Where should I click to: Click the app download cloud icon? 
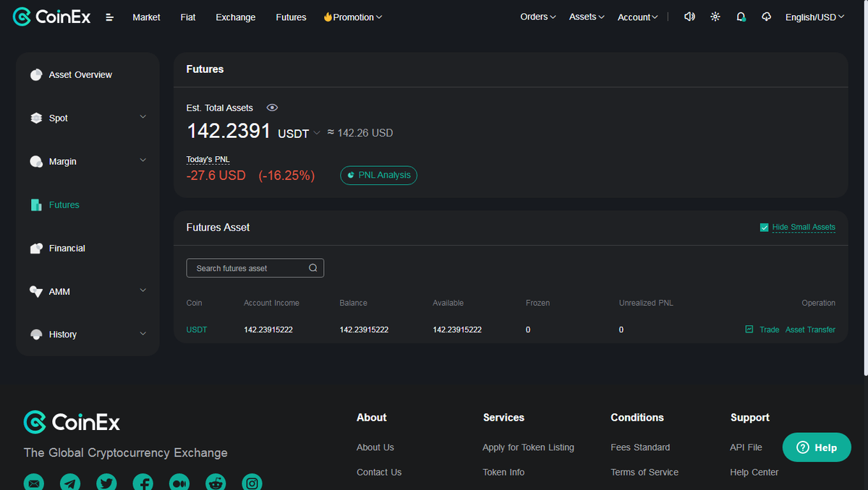click(x=767, y=17)
